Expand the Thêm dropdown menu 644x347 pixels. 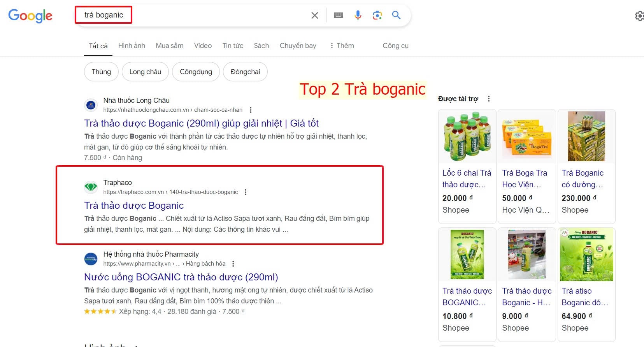pos(342,46)
